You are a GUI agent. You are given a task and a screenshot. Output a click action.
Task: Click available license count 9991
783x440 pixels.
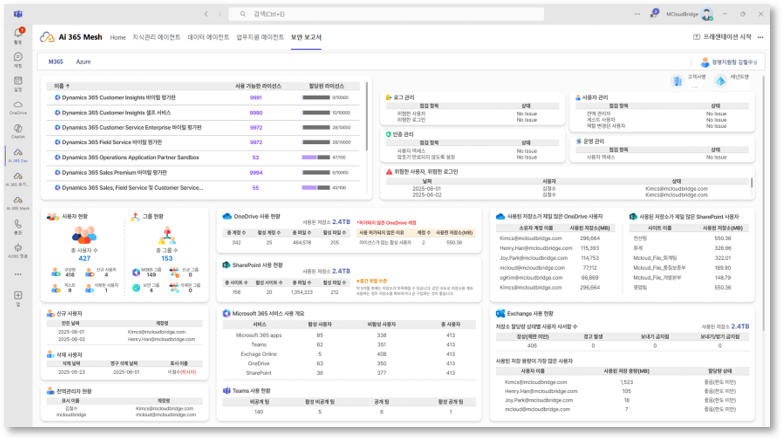[256, 98]
